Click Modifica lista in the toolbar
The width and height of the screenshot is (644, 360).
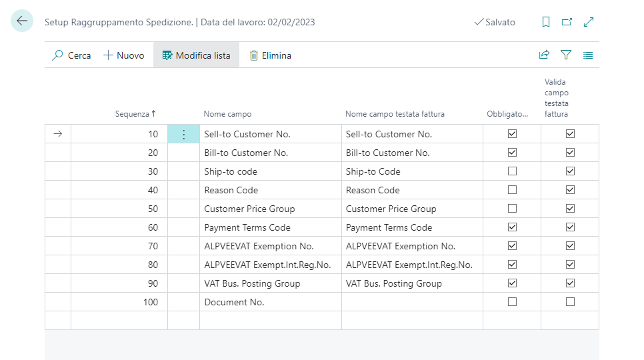tap(196, 55)
